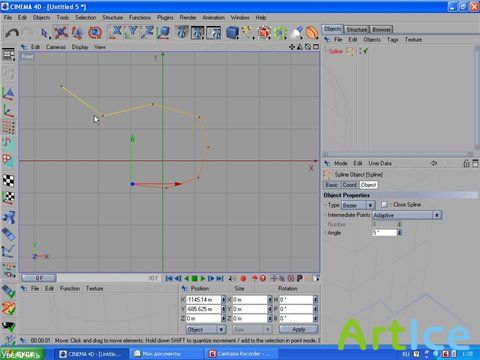Open the Animation menu
The height and width of the screenshot is (360, 480).
click(x=213, y=17)
